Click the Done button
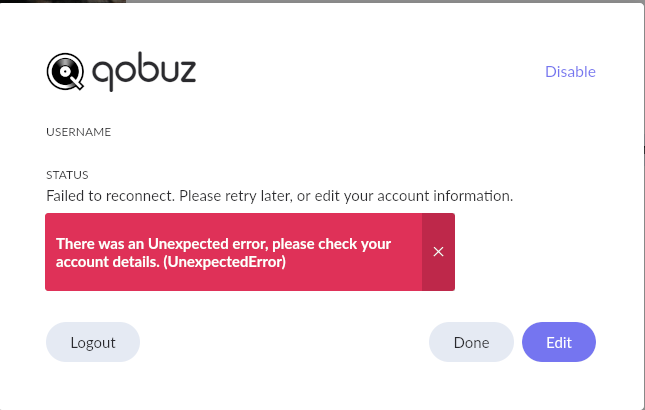645x410 pixels. coord(471,342)
